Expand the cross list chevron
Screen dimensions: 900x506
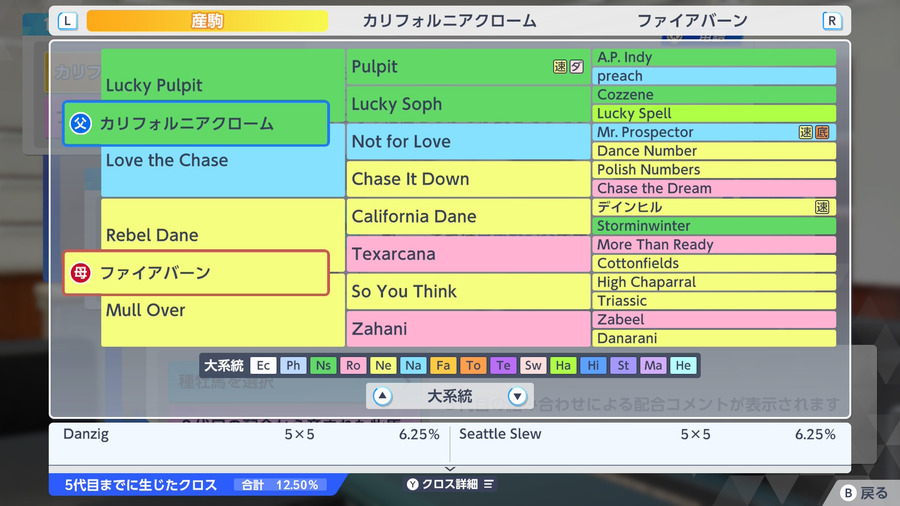tap(450, 469)
